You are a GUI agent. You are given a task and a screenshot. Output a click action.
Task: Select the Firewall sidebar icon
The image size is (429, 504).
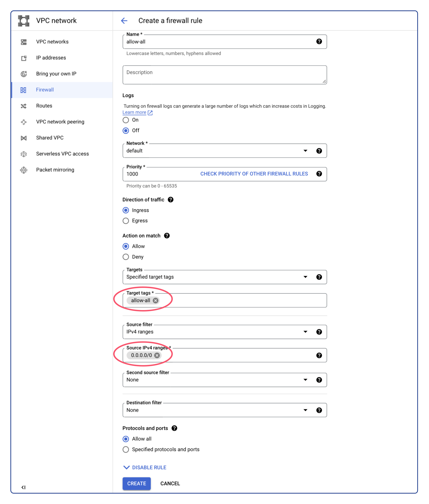[x=24, y=90]
